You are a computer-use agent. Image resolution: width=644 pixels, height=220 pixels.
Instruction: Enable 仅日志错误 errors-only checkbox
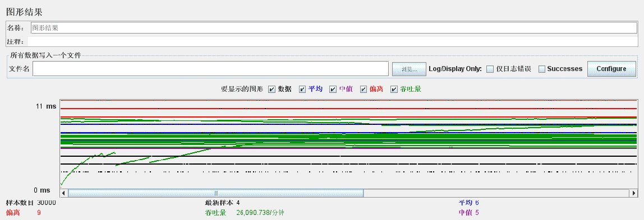(490, 69)
